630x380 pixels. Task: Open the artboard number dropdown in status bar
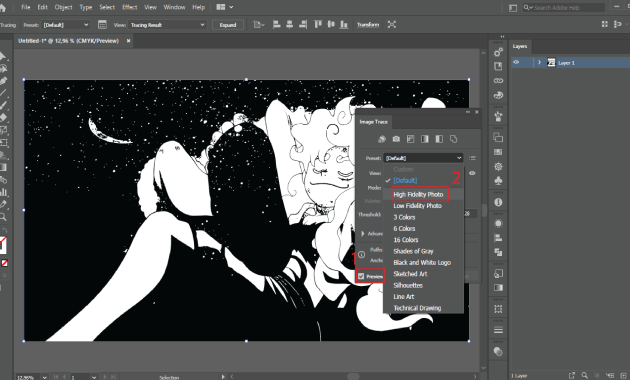(94, 377)
